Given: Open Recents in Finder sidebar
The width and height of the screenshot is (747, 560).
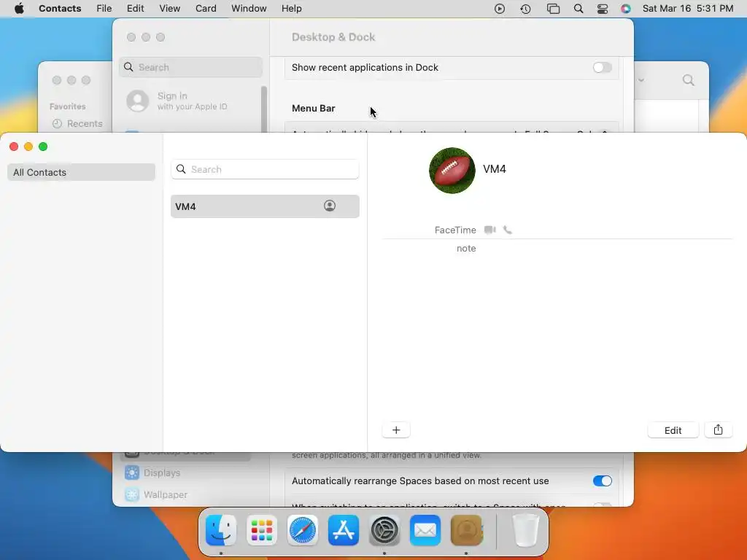Looking at the screenshot, I should coord(77,124).
